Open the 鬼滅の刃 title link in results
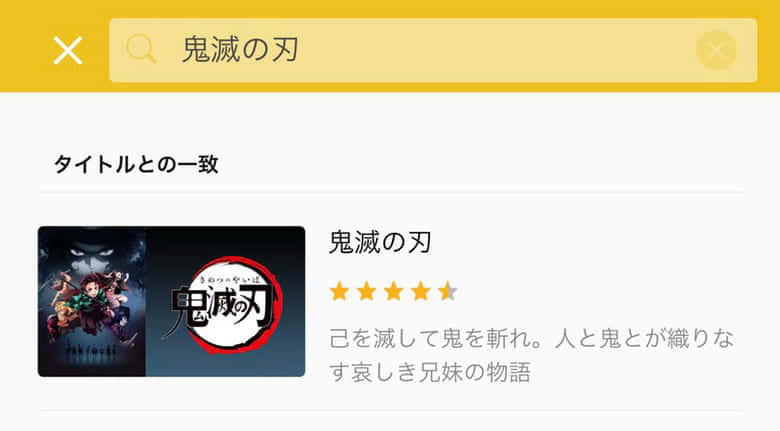 (x=380, y=242)
